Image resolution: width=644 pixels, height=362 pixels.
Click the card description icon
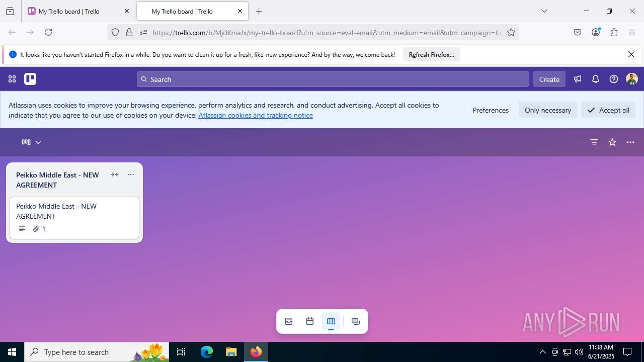pos(22,229)
